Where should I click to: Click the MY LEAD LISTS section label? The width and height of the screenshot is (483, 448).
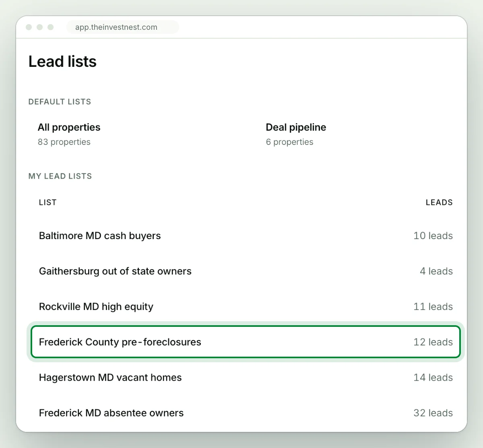pos(60,176)
